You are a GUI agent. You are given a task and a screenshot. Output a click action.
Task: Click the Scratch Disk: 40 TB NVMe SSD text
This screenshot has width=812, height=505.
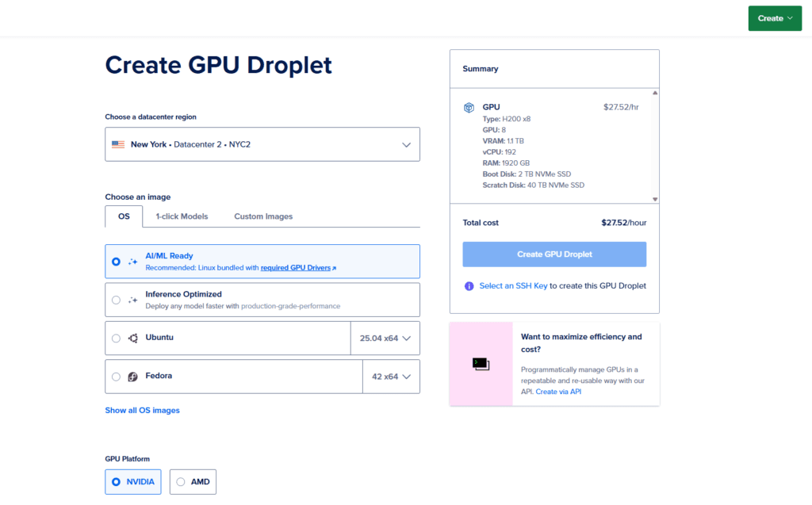[x=534, y=185]
